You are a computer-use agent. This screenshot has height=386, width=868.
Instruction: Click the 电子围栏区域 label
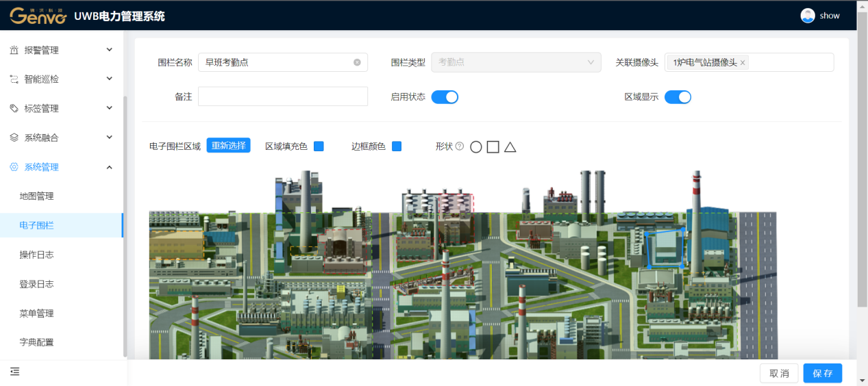tap(175, 146)
